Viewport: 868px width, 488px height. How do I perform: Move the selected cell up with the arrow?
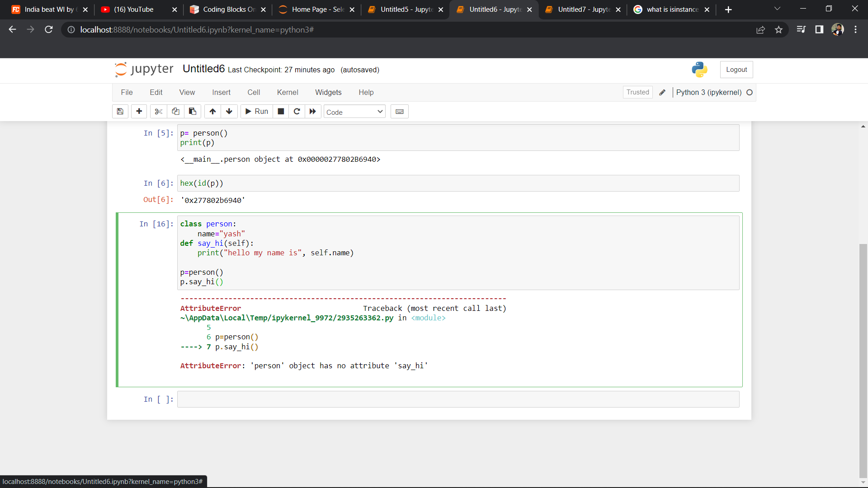coord(212,112)
